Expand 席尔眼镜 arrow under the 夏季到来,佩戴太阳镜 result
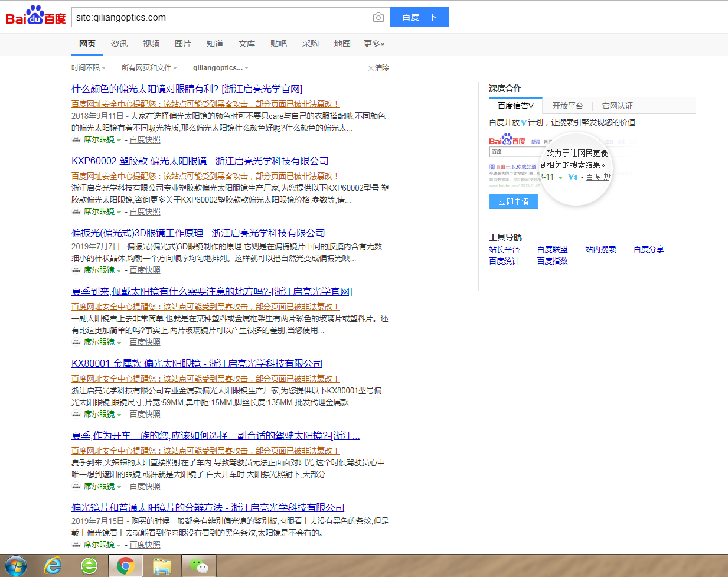The image size is (728, 577). pyautogui.click(x=119, y=343)
